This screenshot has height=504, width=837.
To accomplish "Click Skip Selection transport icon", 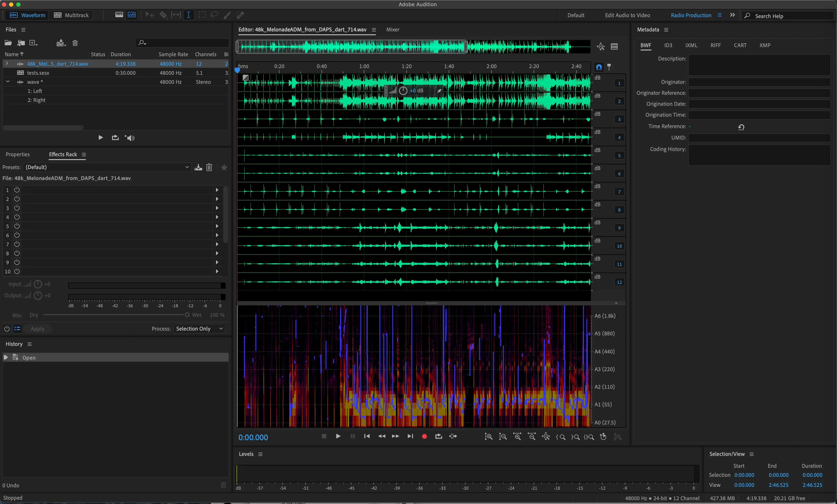I will pyautogui.click(x=453, y=436).
